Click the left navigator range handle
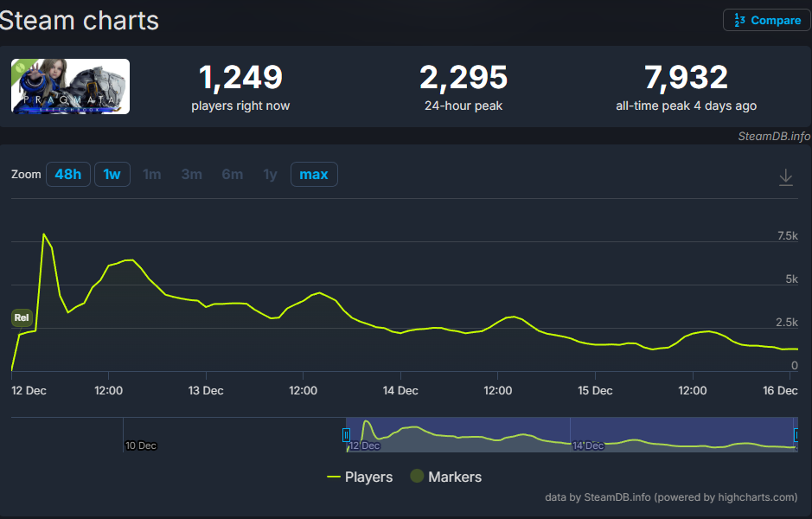Viewport: 812px width, 519px height. pyautogui.click(x=346, y=434)
